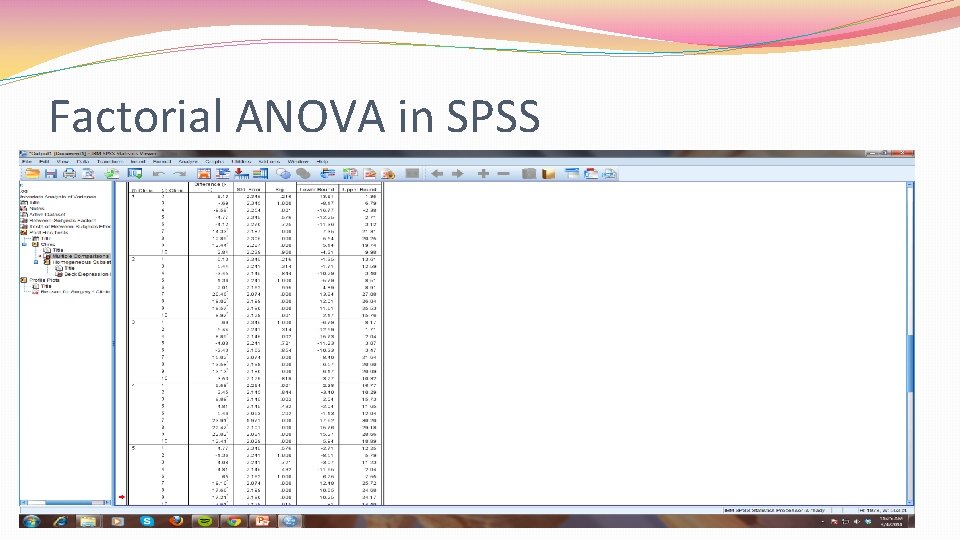Click the Open file toolbar icon
960x540 pixels.
click(32, 174)
